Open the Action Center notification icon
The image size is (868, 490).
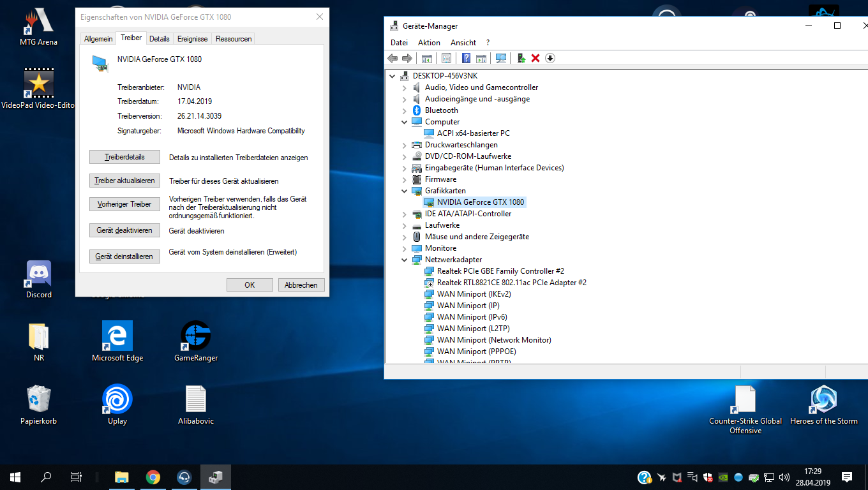tap(847, 477)
